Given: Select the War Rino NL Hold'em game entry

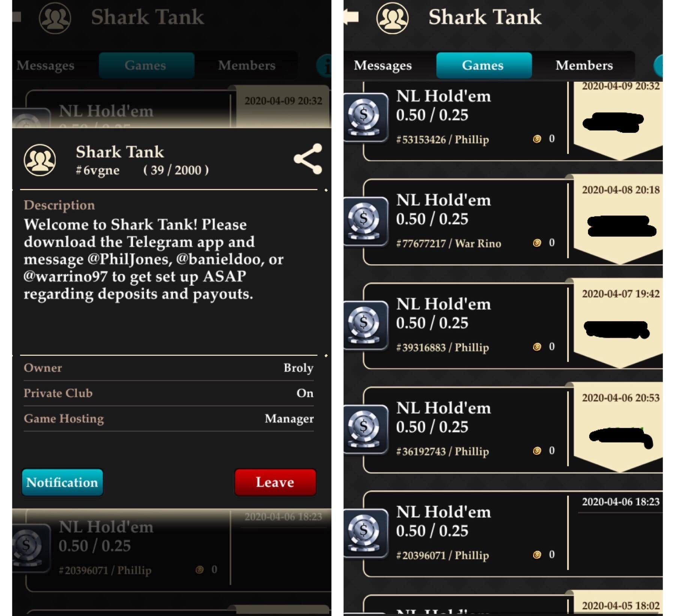Looking at the screenshot, I should point(465,222).
